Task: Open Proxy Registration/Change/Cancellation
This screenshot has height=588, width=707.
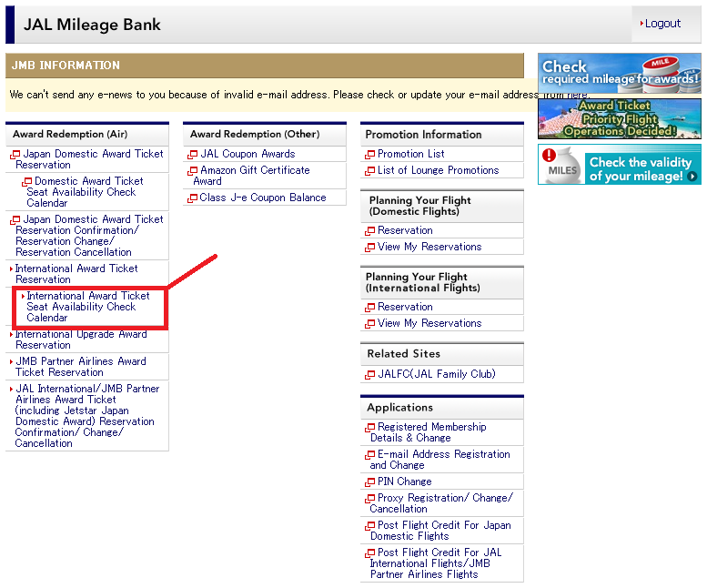Action: click(x=441, y=503)
